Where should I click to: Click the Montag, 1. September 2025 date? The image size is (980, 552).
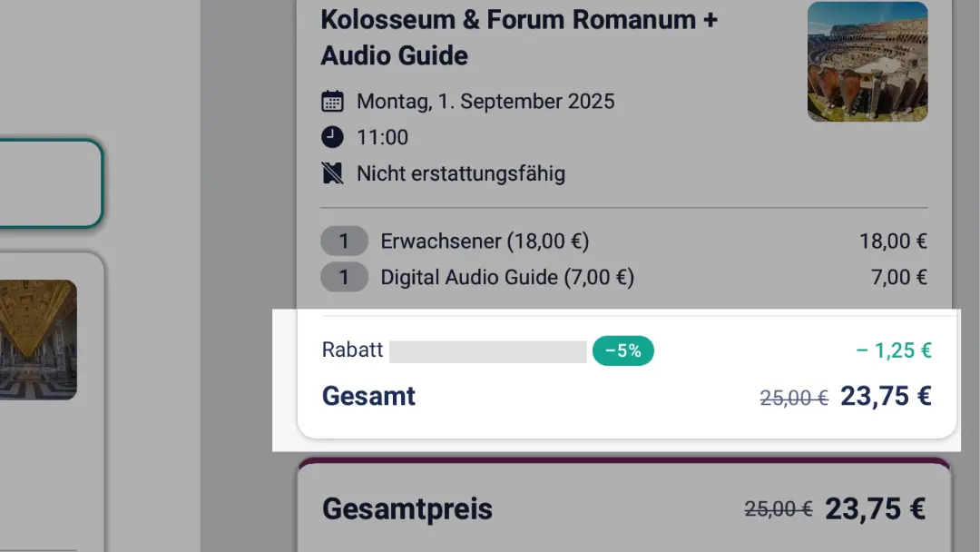point(485,102)
